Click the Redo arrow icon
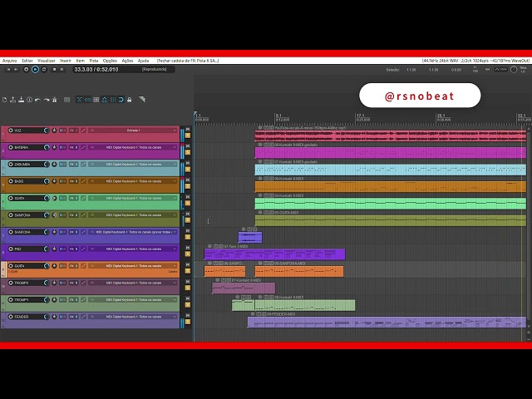The width and height of the screenshot is (532, 399). point(47,100)
